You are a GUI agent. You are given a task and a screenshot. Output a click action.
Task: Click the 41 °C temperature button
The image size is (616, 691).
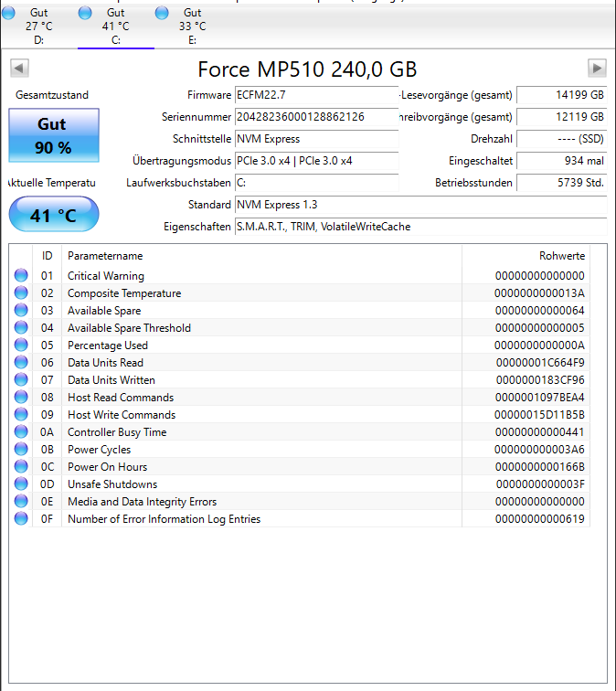click(x=54, y=215)
